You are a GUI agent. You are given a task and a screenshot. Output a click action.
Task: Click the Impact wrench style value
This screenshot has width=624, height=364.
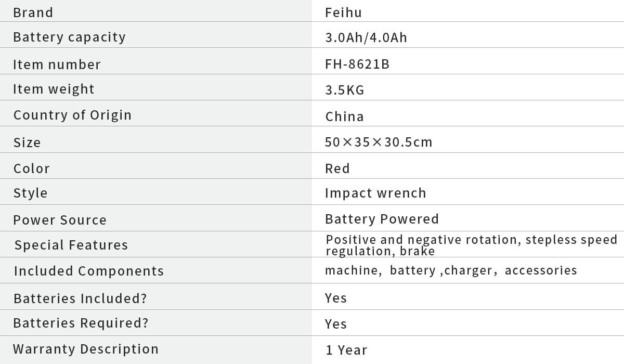(375, 193)
